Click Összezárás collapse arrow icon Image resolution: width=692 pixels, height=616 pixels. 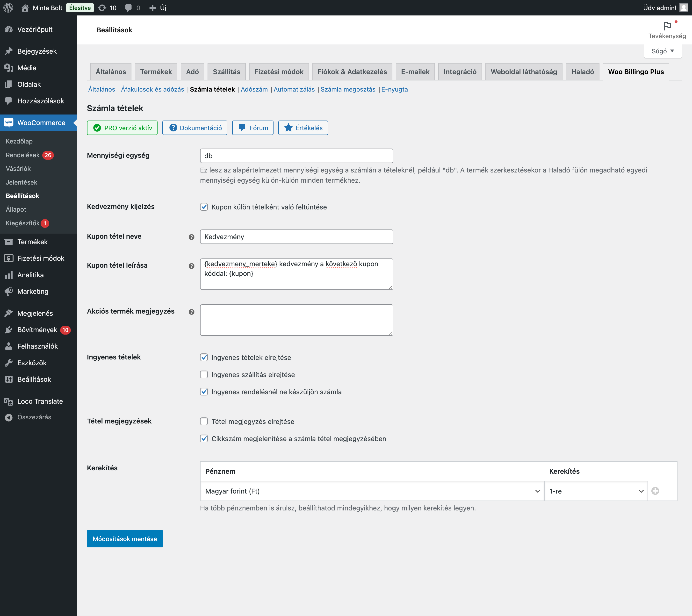tap(9, 417)
